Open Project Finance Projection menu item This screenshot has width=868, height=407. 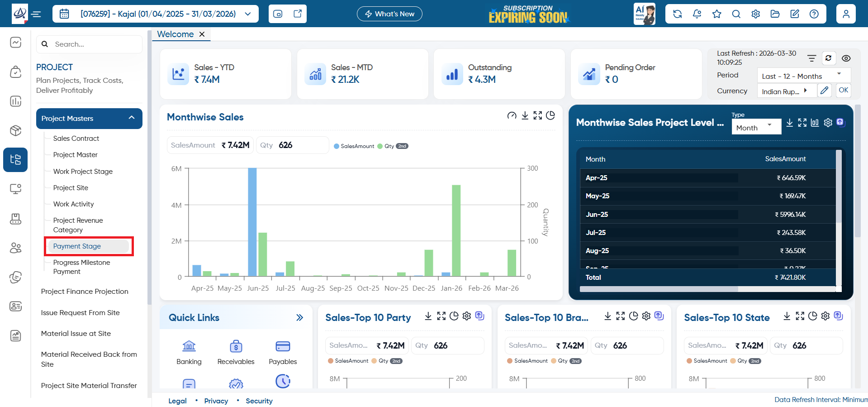coord(85,292)
